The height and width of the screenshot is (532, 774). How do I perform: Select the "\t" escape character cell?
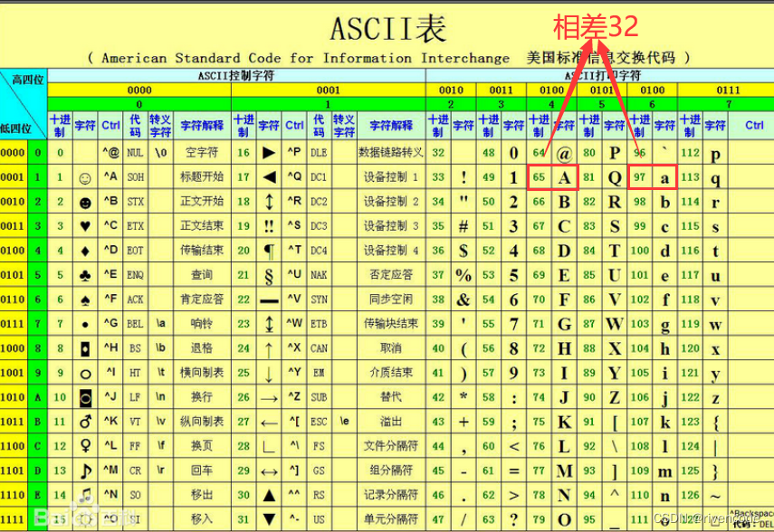point(160,373)
